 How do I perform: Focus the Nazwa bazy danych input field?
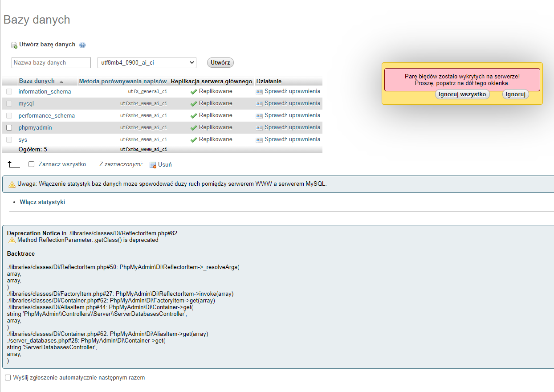[51, 63]
